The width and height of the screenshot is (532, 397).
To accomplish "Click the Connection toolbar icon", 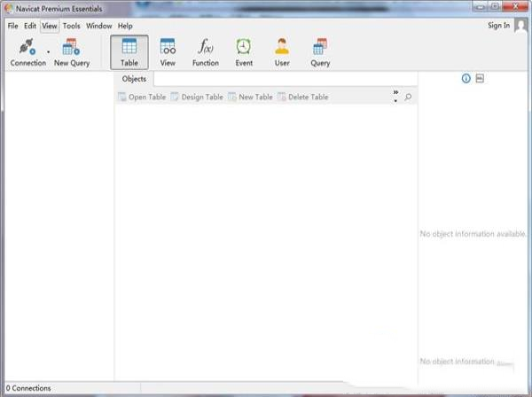I will pos(27,52).
